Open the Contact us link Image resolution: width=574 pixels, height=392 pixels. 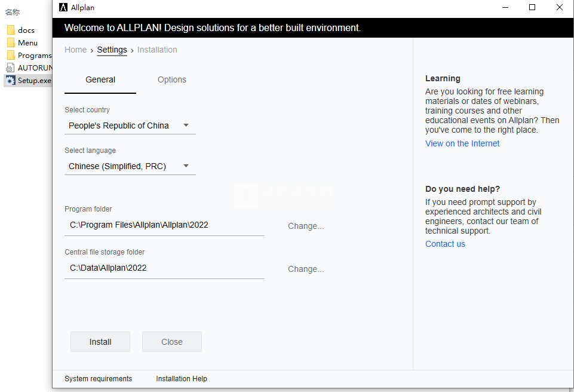(x=445, y=244)
